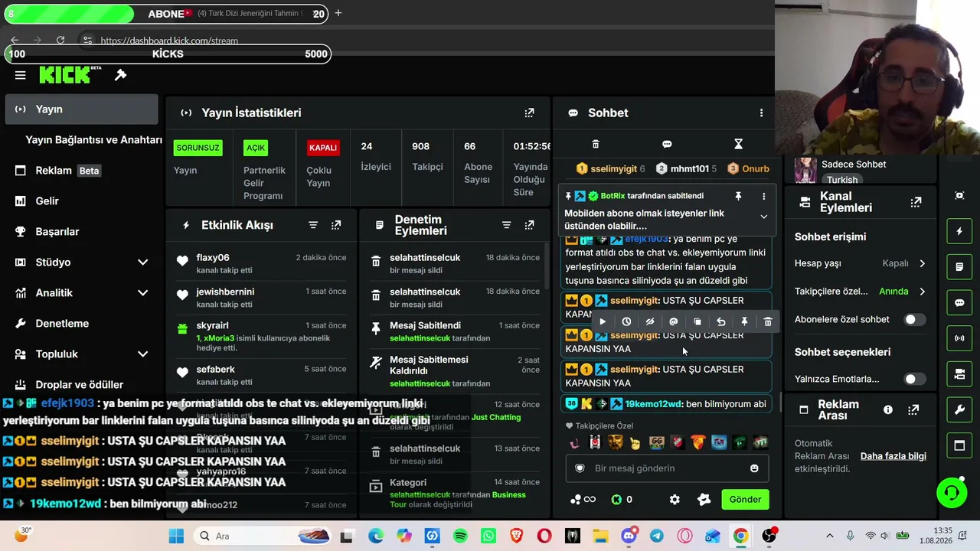Select Yayın in the sidebar
This screenshot has width=980, height=551.
(81, 109)
